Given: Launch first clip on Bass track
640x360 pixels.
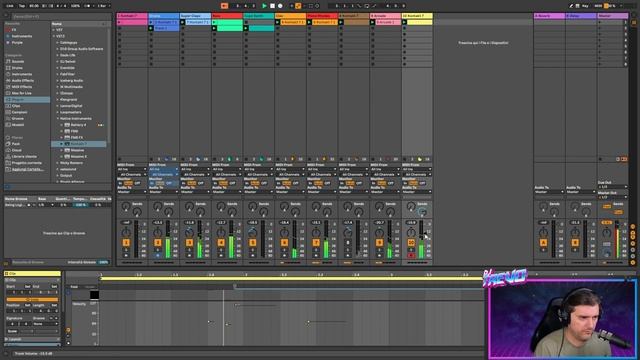Looking at the screenshot, I should tap(214, 22).
